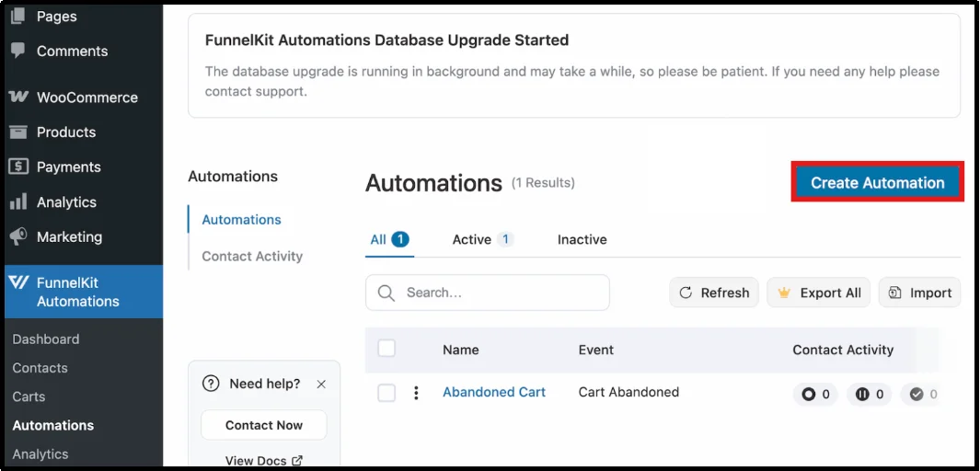Click the search magnifier icon
This screenshot has height=471, width=980.
click(386, 293)
